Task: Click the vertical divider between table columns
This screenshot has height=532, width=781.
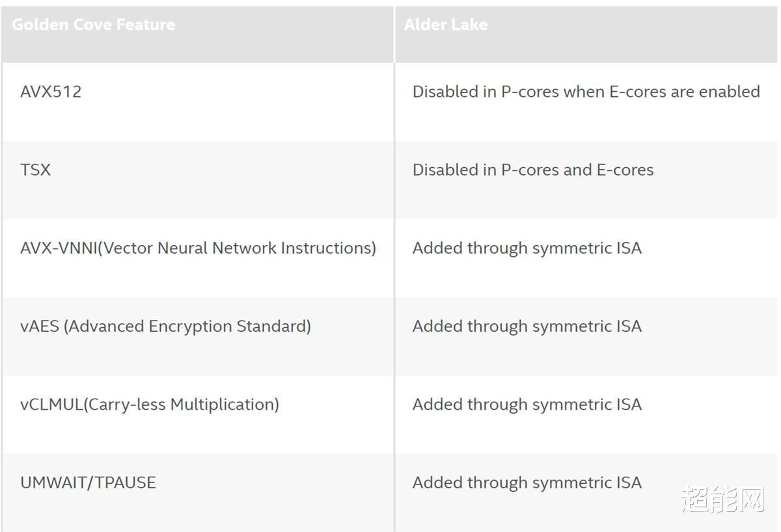Action: pos(394,269)
